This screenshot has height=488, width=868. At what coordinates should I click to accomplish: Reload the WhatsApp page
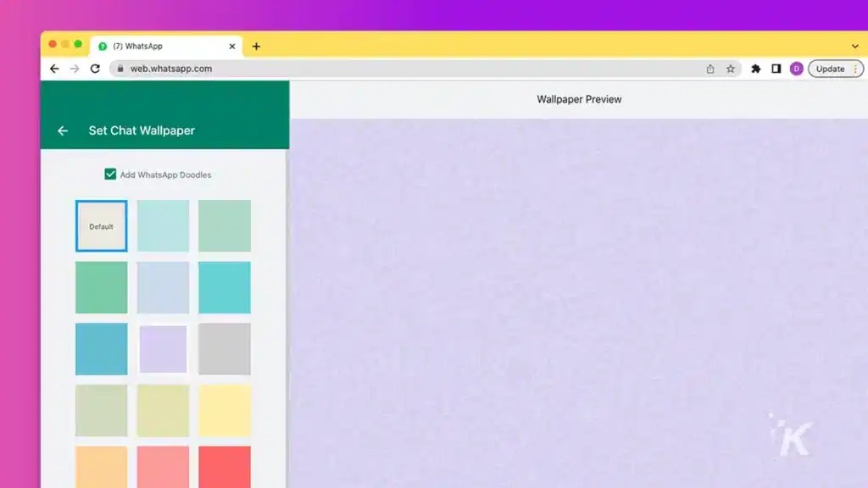click(95, 69)
